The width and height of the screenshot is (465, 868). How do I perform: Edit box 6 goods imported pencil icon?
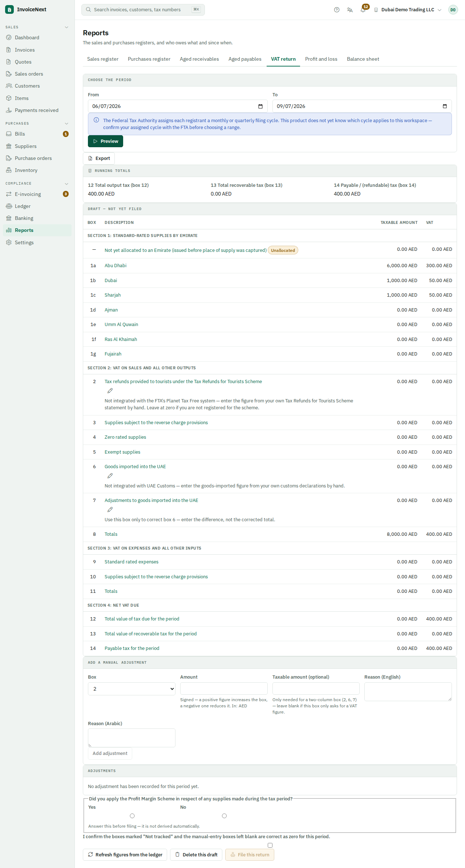[110, 476]
